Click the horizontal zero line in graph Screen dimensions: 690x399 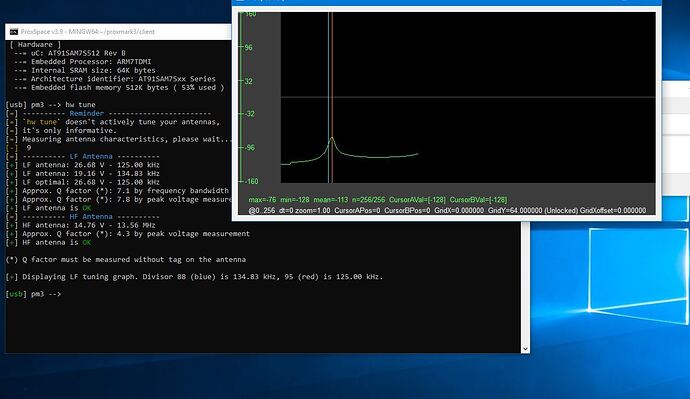pyautogui.click(x=468, y=97)
